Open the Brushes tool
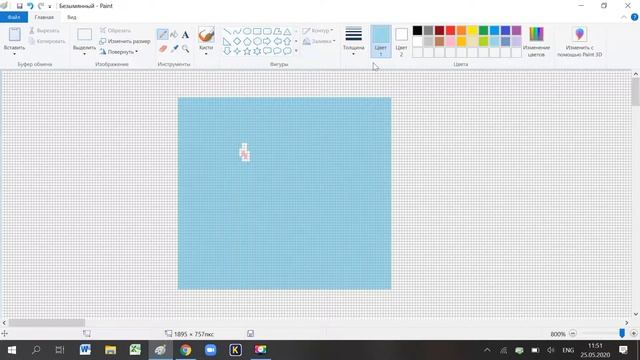This screenshot has height=360, width=640. [x=206, y=35]
